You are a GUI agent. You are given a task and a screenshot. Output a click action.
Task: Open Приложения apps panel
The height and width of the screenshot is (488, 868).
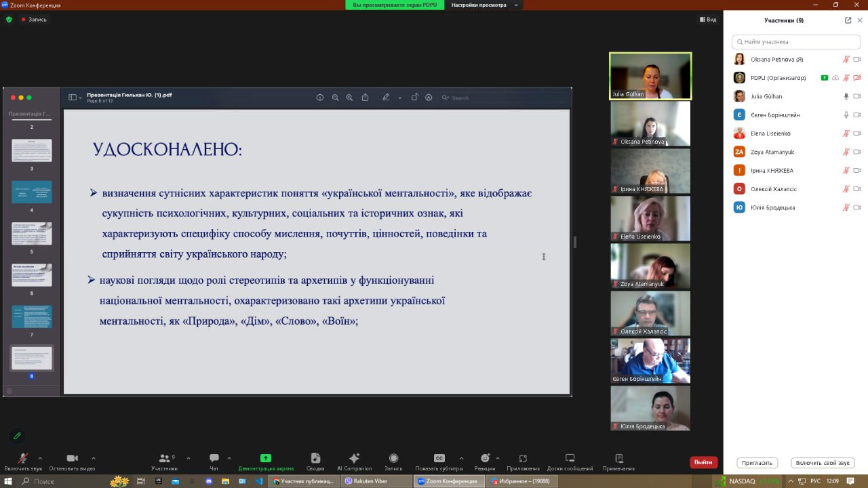click(x=523, y=462)
